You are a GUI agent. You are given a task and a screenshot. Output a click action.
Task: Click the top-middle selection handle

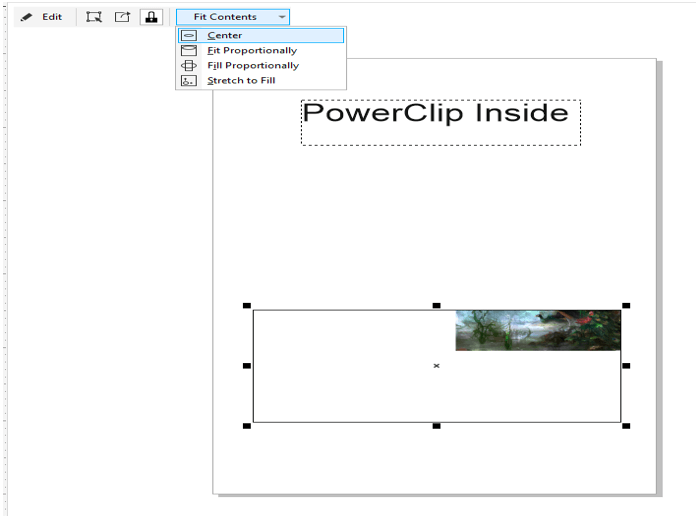436,306
